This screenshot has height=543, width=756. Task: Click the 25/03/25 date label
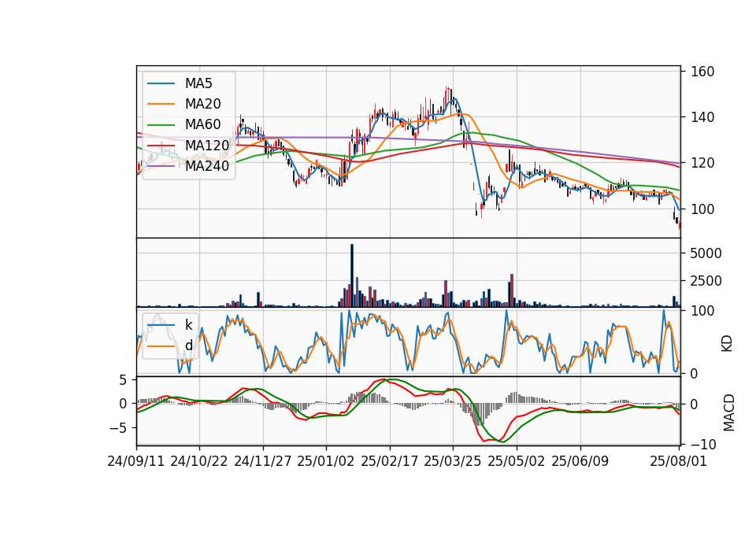[453, 461]
